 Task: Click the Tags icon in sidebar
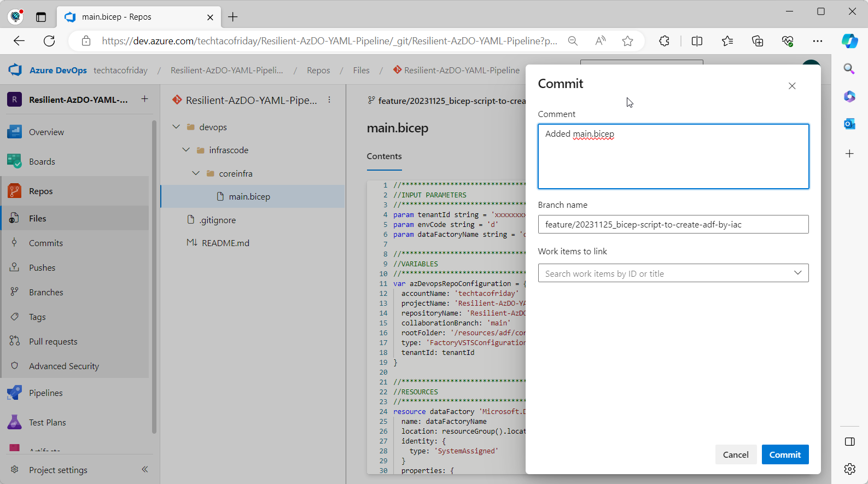click(x=15, y=317)
